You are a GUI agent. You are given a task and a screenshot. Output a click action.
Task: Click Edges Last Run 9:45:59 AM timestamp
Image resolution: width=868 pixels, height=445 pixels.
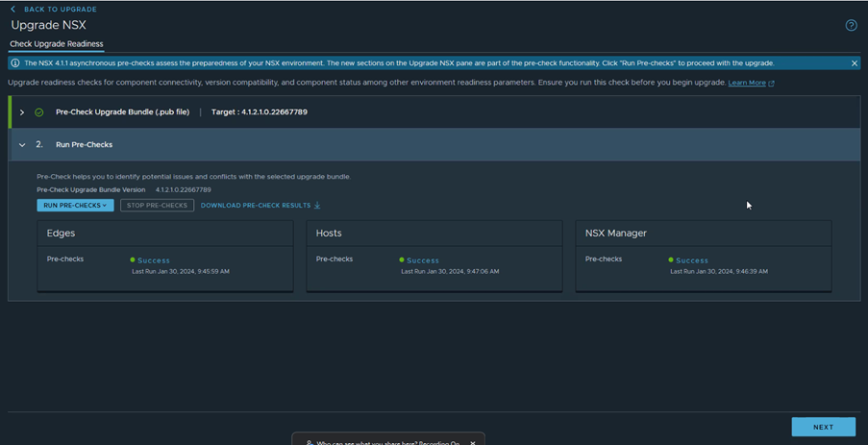pos(181,272)
